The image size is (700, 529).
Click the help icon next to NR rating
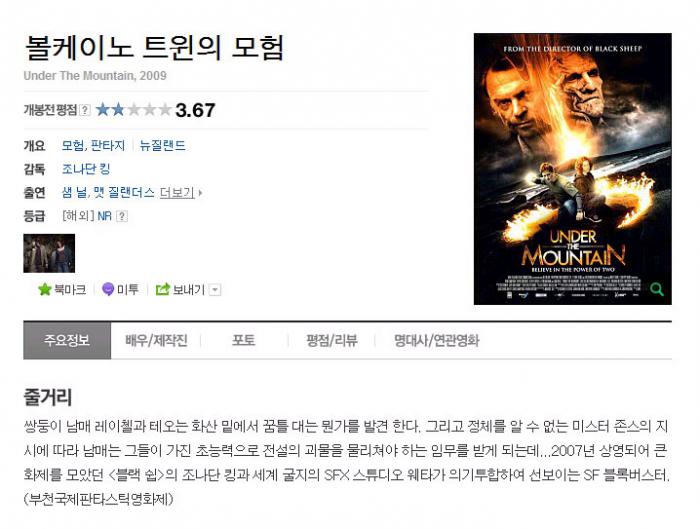coord(121,216)
